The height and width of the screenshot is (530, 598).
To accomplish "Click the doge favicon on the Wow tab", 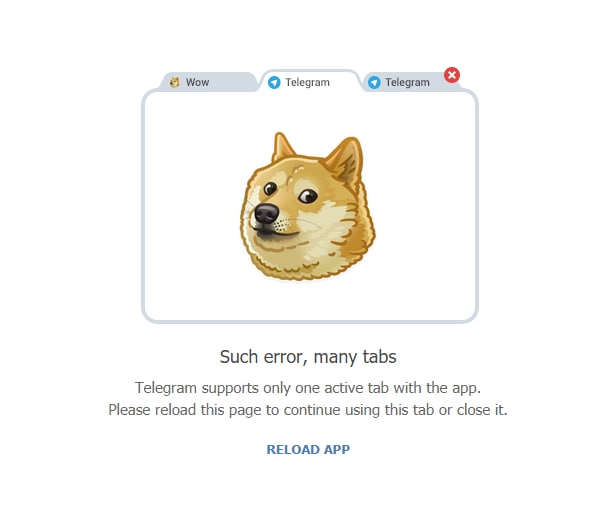I will (x=174, y=82).
